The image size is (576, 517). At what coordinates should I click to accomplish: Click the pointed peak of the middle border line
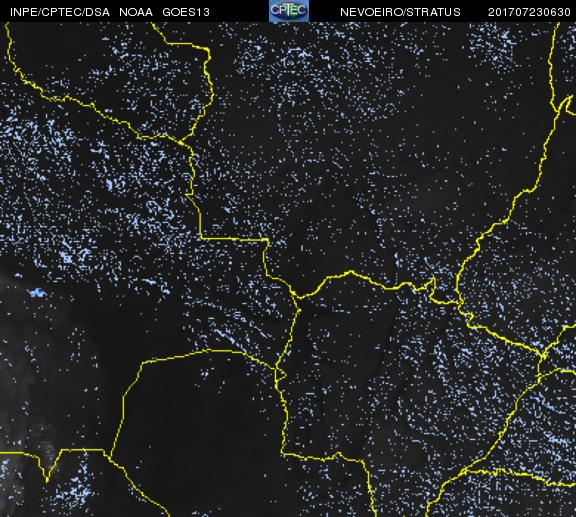point(351,272)
